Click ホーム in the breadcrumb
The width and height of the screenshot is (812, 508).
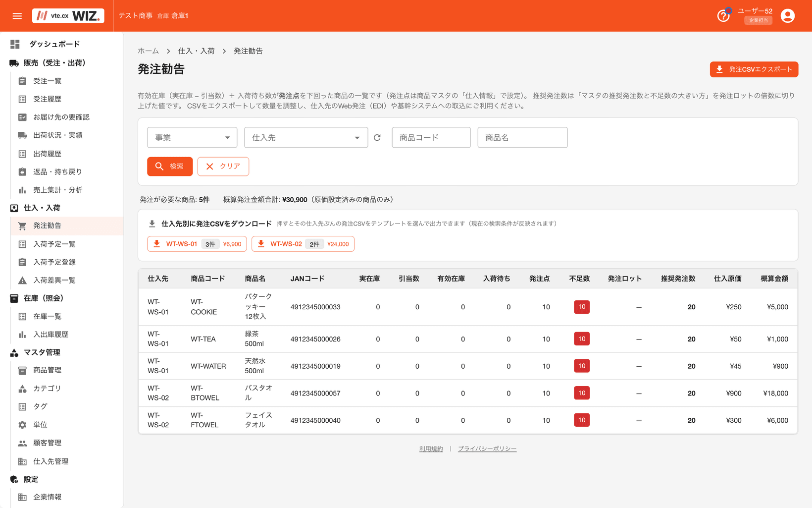tap(148, 51)
